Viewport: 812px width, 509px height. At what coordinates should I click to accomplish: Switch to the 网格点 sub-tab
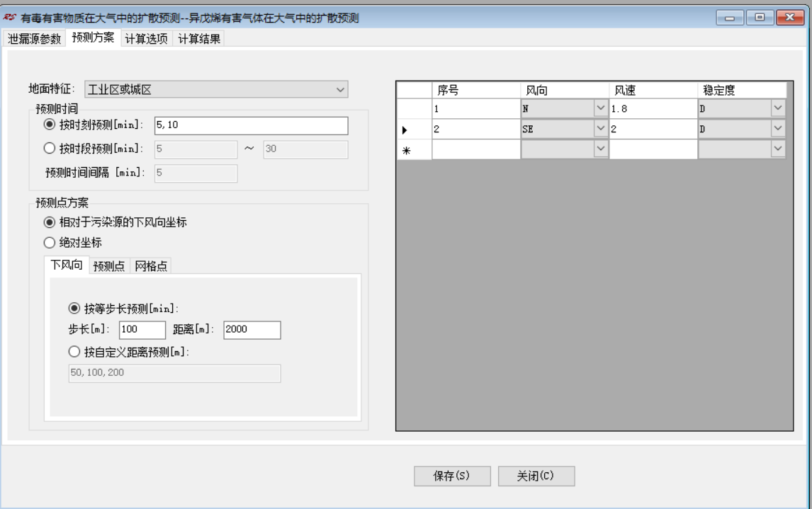point(151,266)
